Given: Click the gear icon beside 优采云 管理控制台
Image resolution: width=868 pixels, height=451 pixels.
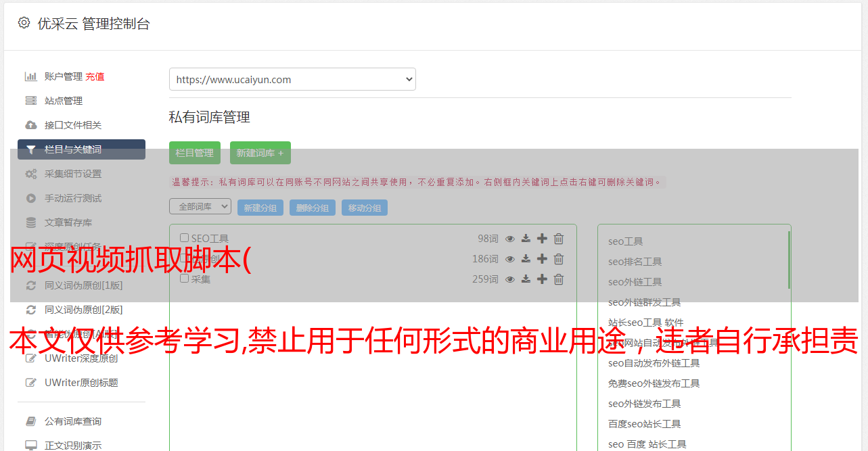Looking at the screenshot, I should 24,23.
